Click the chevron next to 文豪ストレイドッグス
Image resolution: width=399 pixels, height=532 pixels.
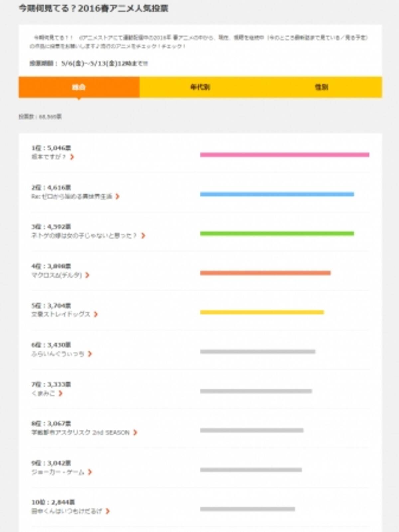(x=96, y=314)
